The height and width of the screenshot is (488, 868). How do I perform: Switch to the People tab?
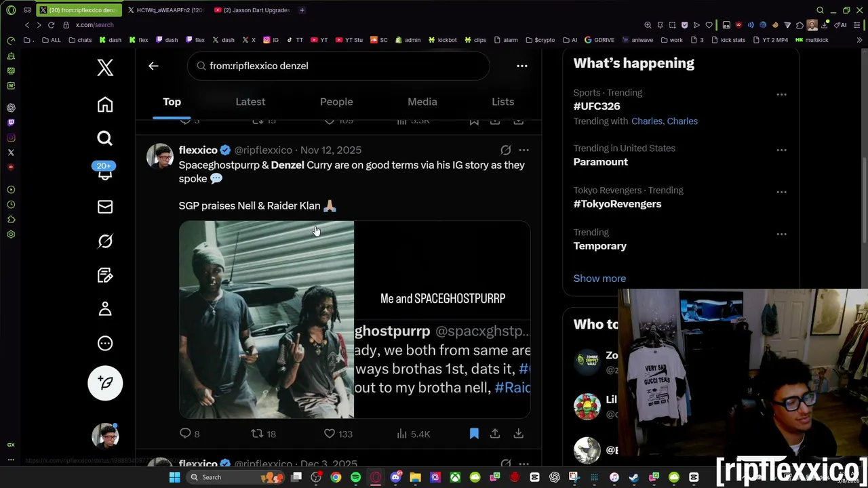click(336, 102)
